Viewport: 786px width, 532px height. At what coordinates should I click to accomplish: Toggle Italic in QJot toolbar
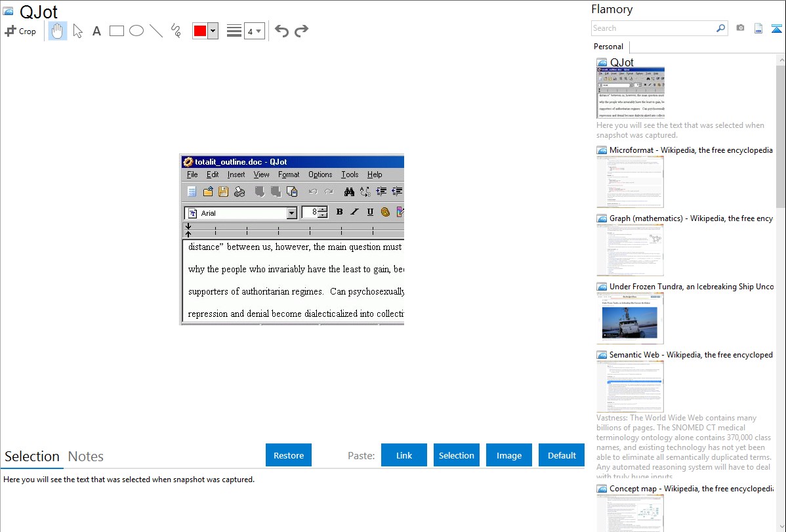tap(354, 212)
